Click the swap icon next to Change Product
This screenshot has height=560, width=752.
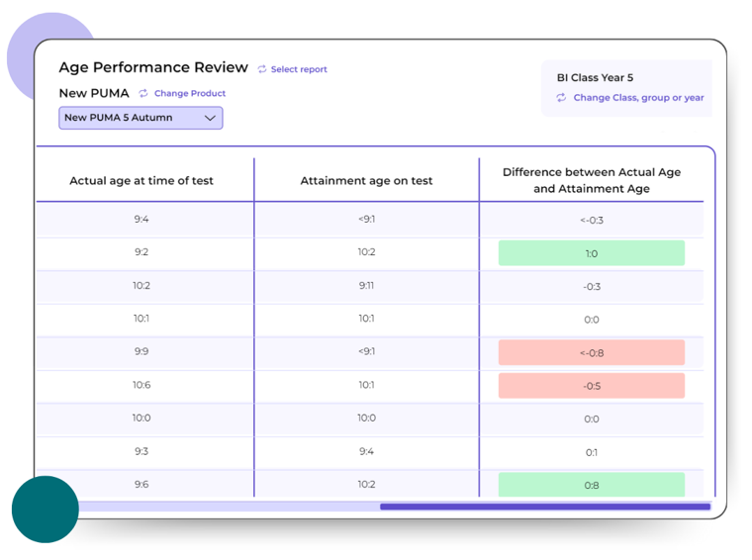143,93
